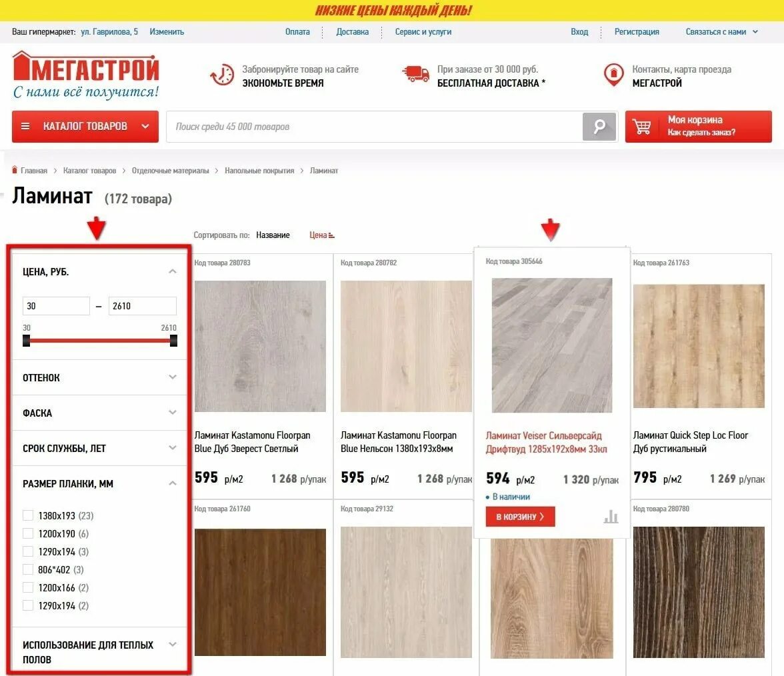Click Ламинат Kastamonu Floorpan Blue Нельсон title
The image size is (784, 676).
click(399, 441)
